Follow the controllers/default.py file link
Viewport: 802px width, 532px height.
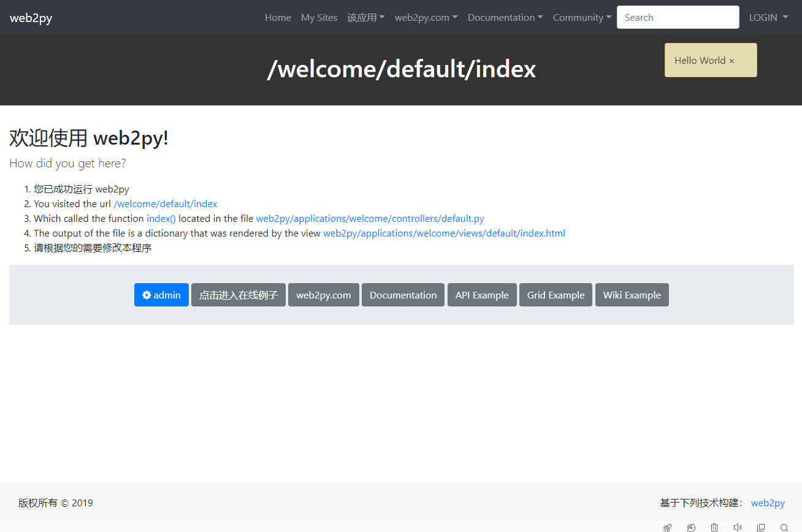370,219
